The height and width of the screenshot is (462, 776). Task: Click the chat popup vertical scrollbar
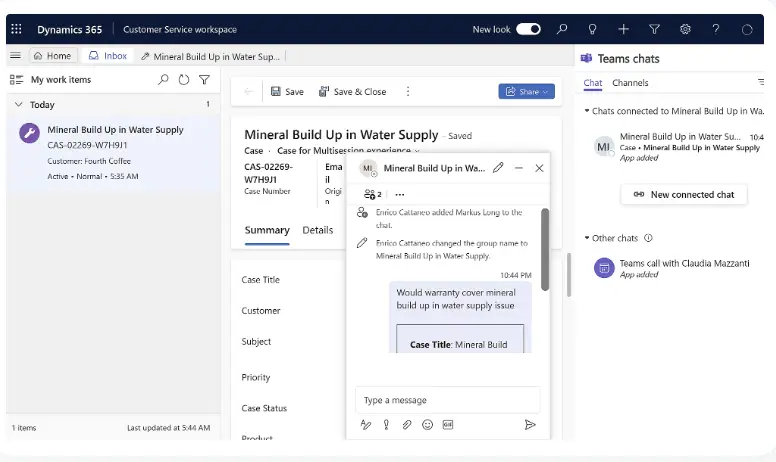(x=545, y=249)
